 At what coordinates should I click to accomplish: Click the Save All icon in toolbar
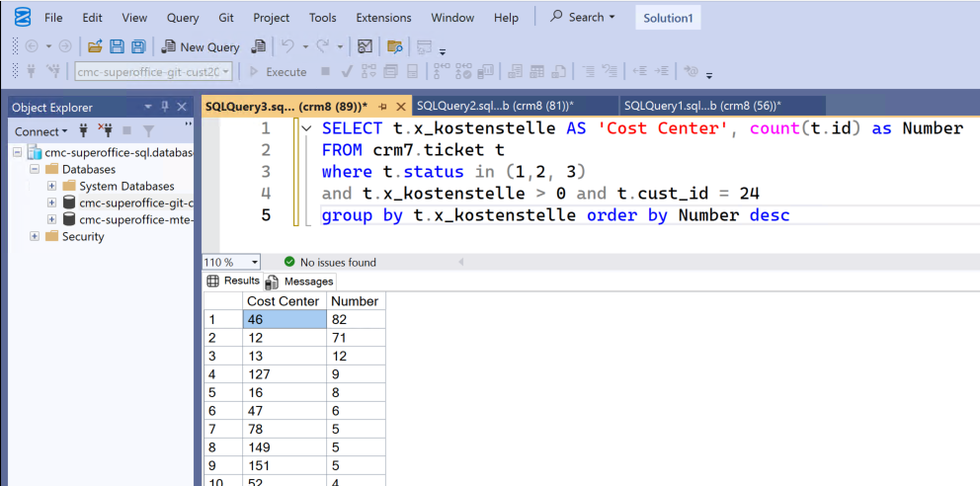(x=137, y=46)
